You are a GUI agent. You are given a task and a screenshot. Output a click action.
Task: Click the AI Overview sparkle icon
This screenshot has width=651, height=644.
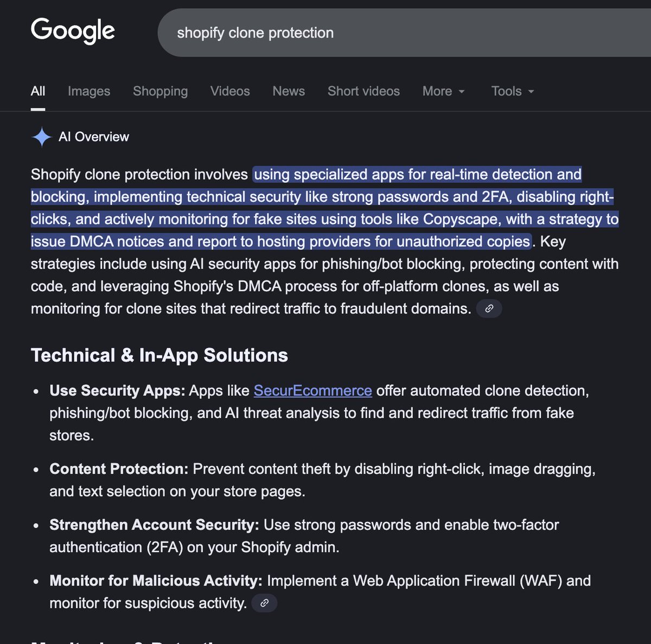pos(42,137)
